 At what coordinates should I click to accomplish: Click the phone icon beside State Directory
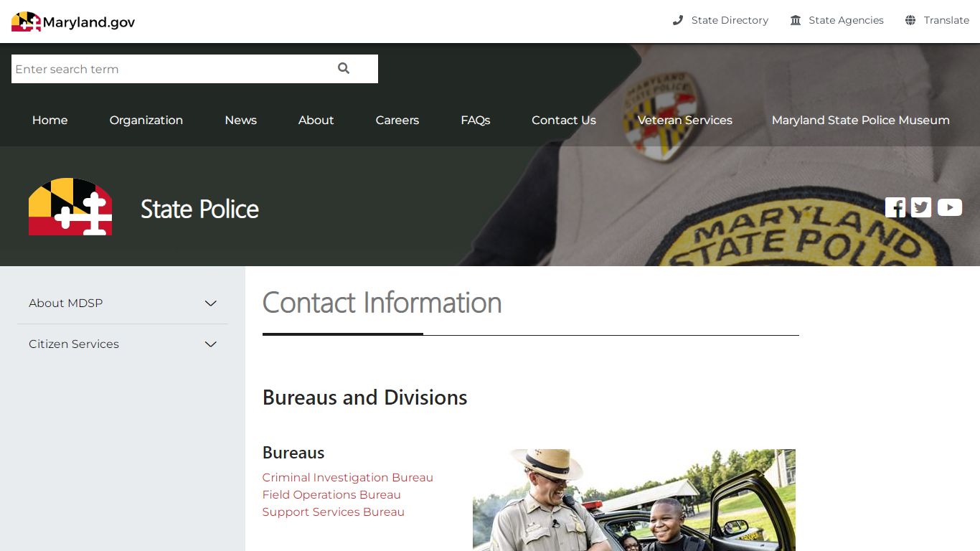678,20
